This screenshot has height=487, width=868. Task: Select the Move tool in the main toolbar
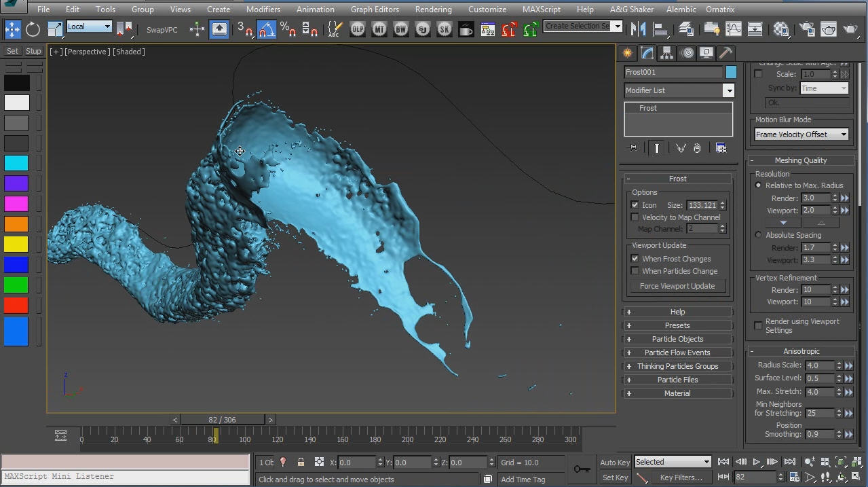coord(13,29)
